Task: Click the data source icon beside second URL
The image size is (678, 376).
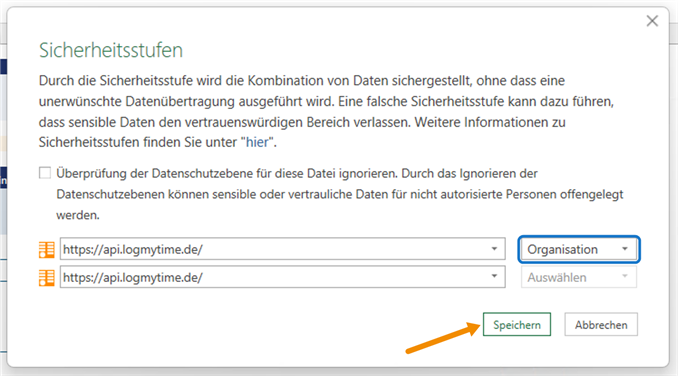Action: [x=47, y=278]
